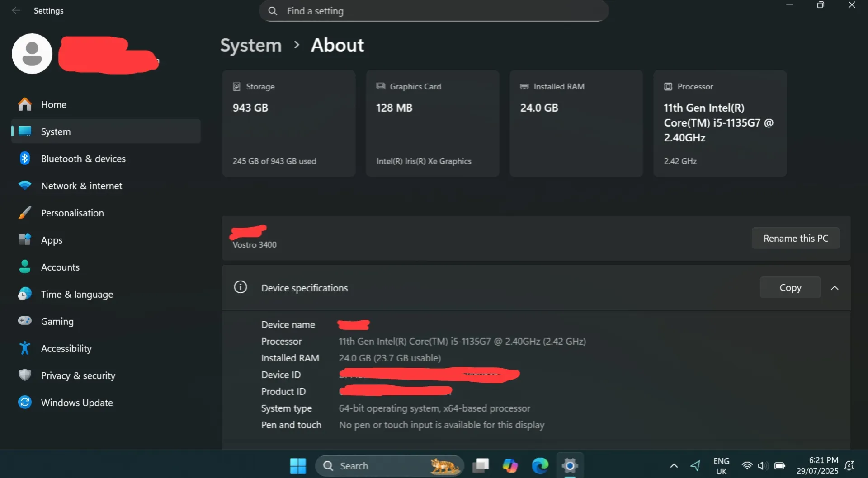Click the Privacy & security shield
This screenshot has width=868, height=478.
(x=25, y=375)
